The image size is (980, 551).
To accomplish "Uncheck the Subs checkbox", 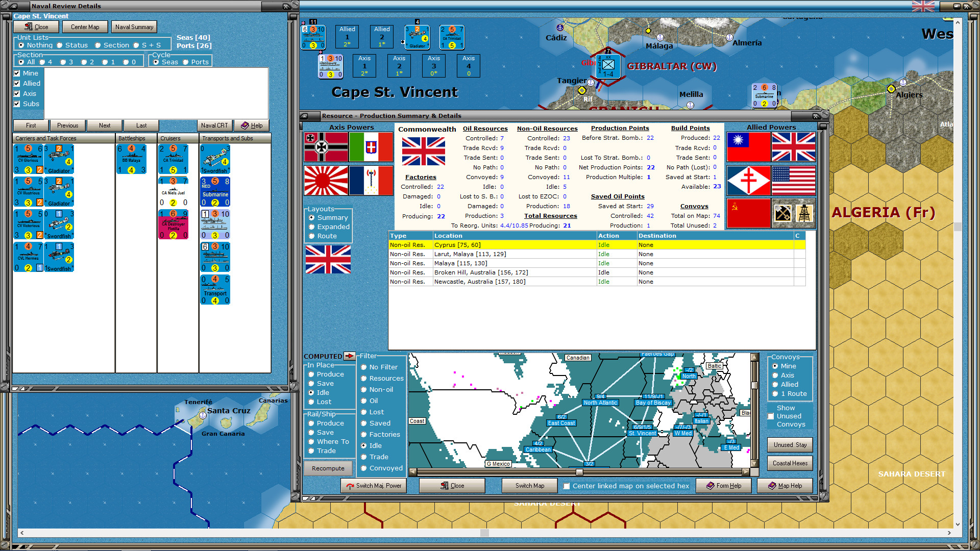I will point(17,104).
